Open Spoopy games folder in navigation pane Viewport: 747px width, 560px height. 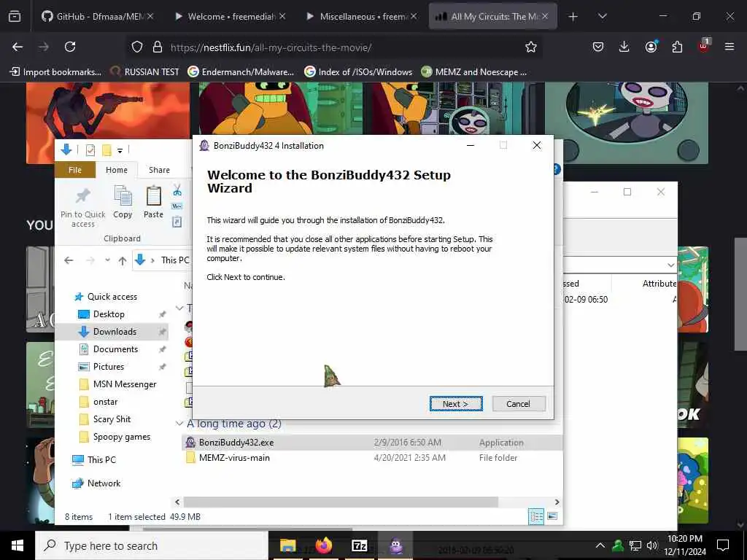(122, 437)
